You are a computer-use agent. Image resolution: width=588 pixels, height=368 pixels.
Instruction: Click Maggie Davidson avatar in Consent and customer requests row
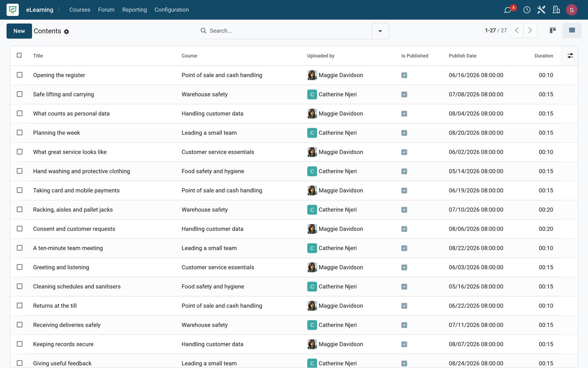tap(312, 229)
